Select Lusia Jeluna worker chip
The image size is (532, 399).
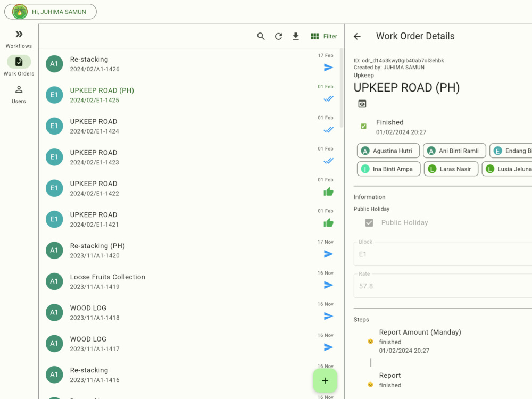(507, 169)
